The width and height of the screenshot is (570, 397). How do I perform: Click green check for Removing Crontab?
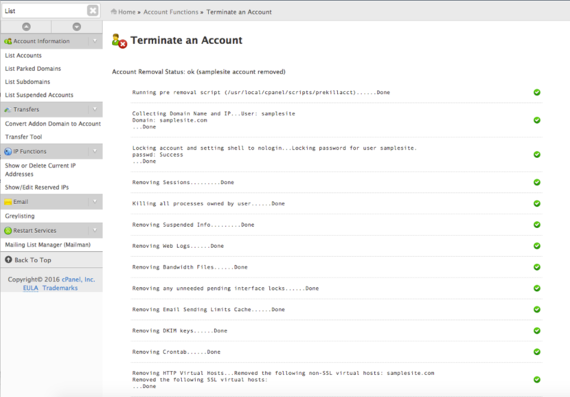click(x=537, y=352)
